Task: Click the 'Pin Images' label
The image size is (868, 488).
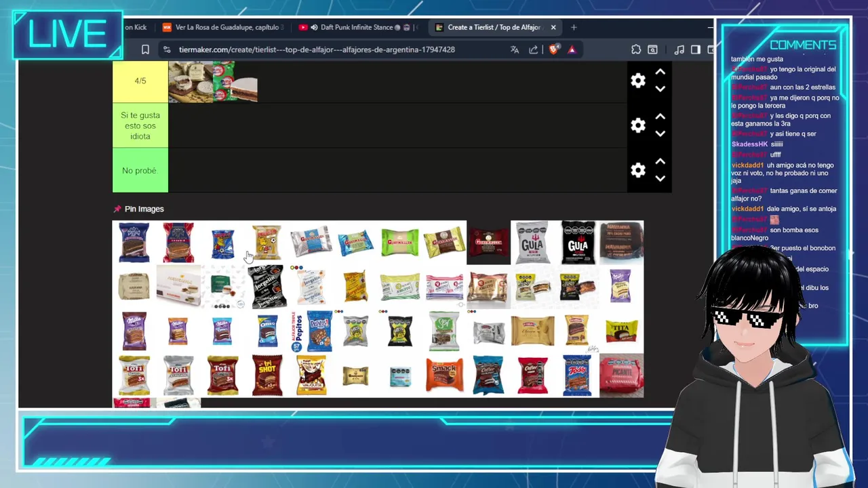Action: [x=144, y=209]
